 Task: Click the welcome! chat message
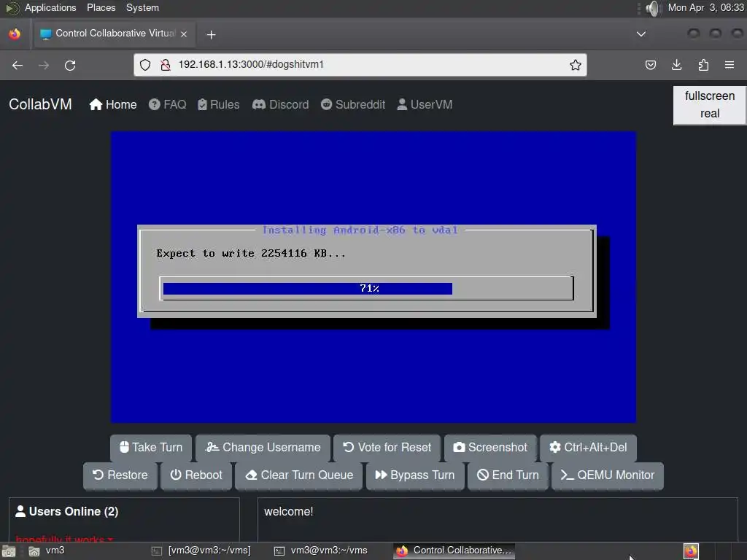(289, 511)
